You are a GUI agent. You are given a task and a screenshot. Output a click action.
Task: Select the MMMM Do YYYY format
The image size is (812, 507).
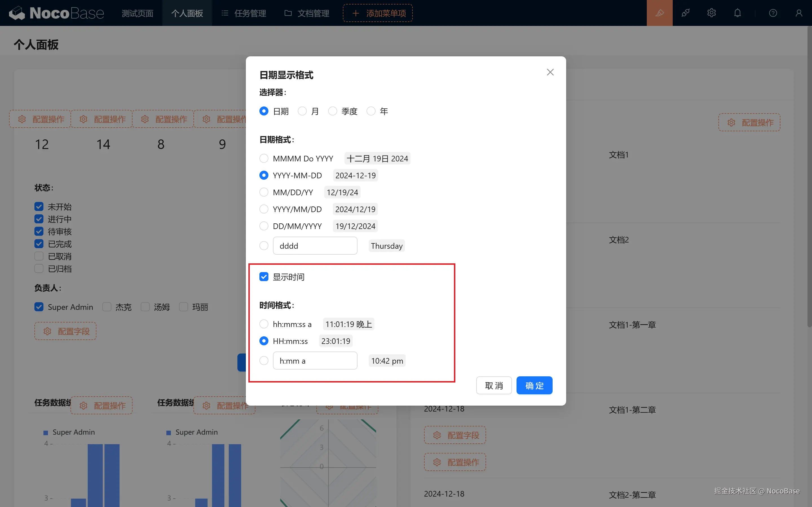point(264,158)
